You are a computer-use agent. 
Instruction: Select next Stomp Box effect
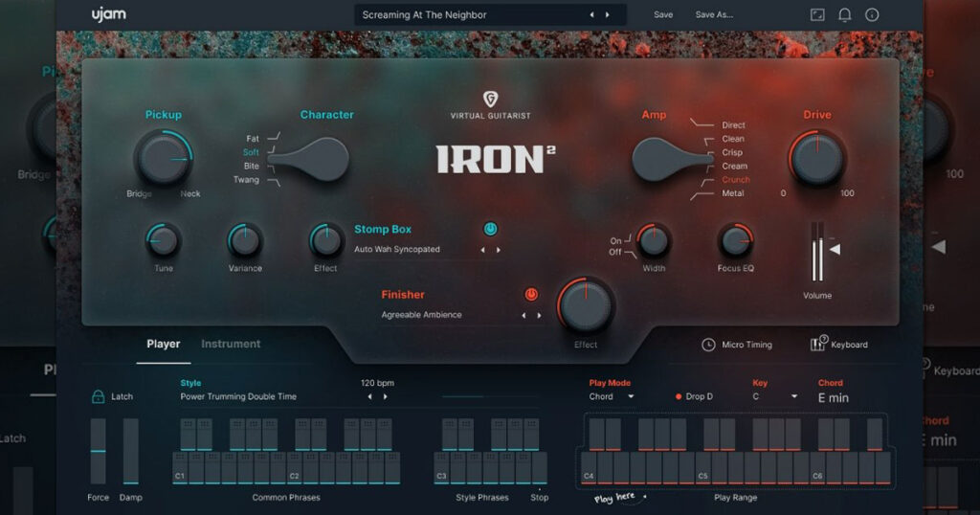tap(498, 250)
